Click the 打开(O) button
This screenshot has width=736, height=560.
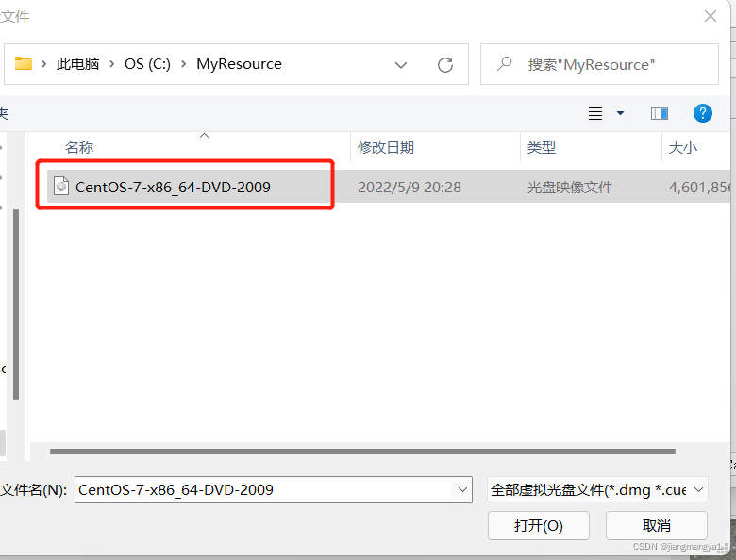pyautogui.click(x=539, y=525)
